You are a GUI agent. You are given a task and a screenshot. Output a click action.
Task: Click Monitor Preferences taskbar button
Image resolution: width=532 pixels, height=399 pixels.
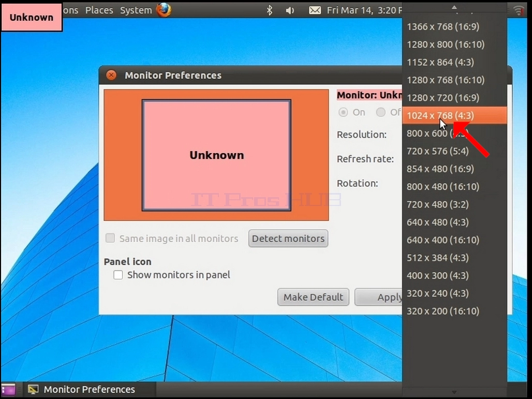tap(90, 390)
